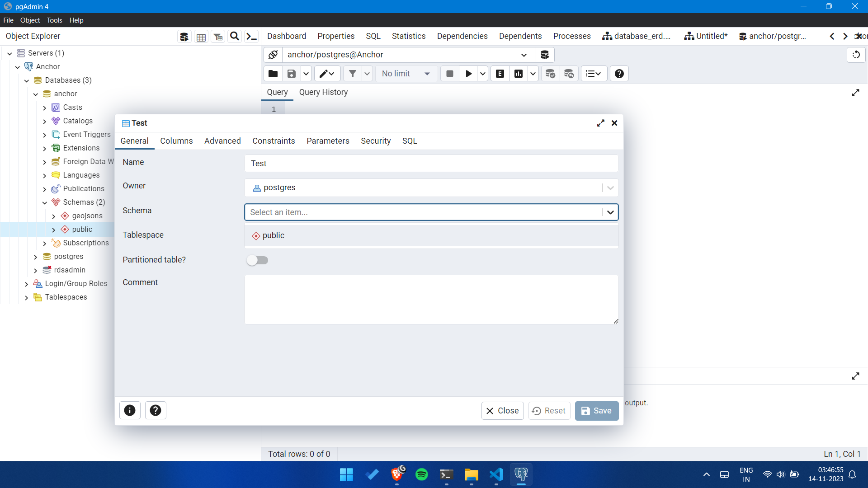Click the info icon in Test dialog
The height and width of the screenshot is (488, 868).
pos(130,410)
